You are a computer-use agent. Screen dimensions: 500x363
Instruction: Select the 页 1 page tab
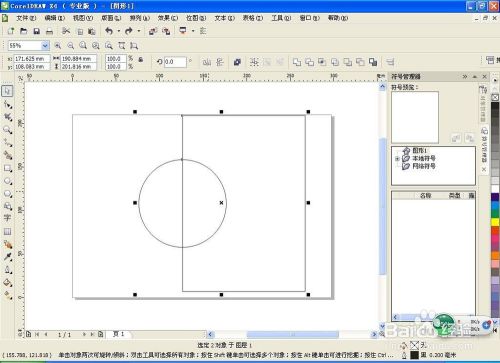tap(118, 334)
